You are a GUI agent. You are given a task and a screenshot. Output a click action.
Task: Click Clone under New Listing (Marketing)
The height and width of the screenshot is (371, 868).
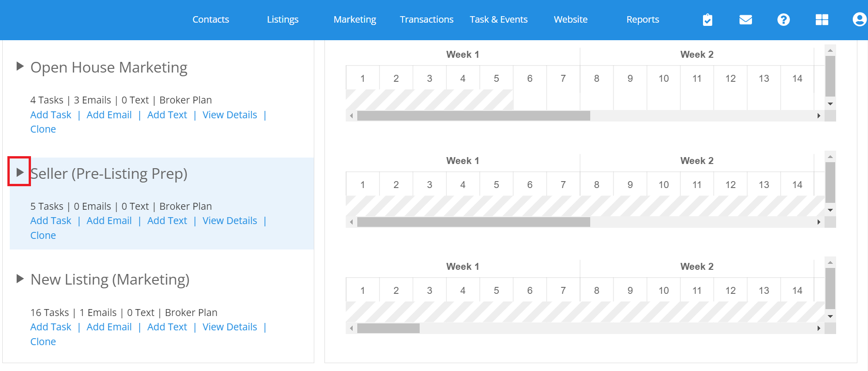click(x=43, y=341)
